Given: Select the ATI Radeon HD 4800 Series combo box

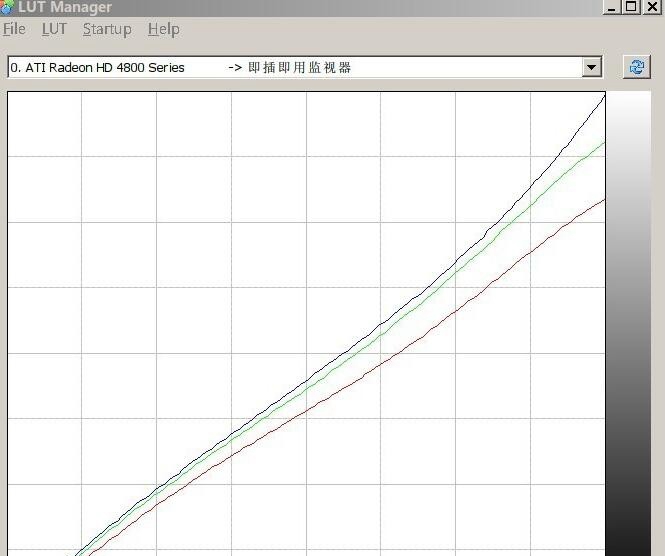Looking at the screenshot, I should click(x=305, y=67).
